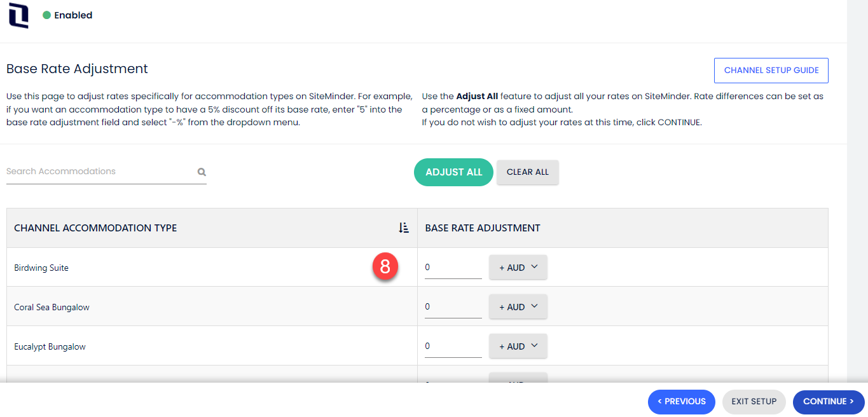868x417 pixels.
Task: Select Coral Sea Bungalow's rate adjustment field
Action: [451, 306]
